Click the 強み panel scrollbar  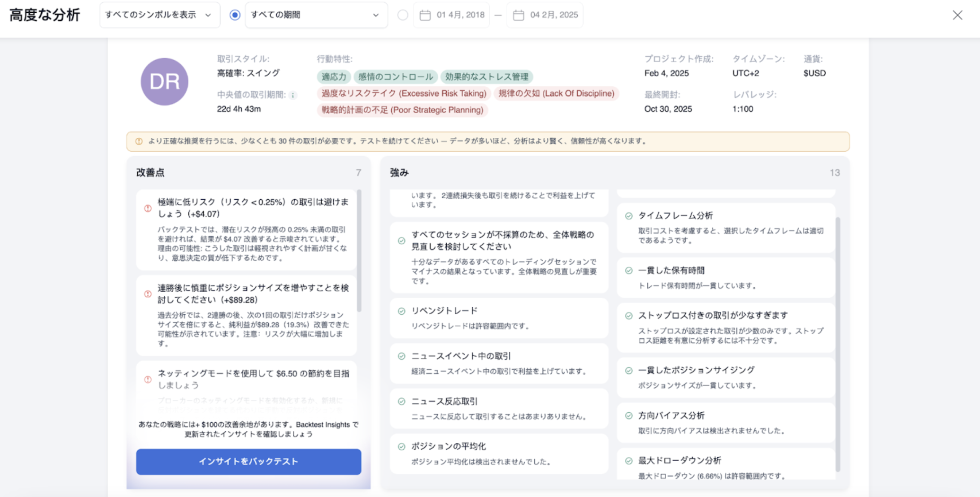[838, 345]
